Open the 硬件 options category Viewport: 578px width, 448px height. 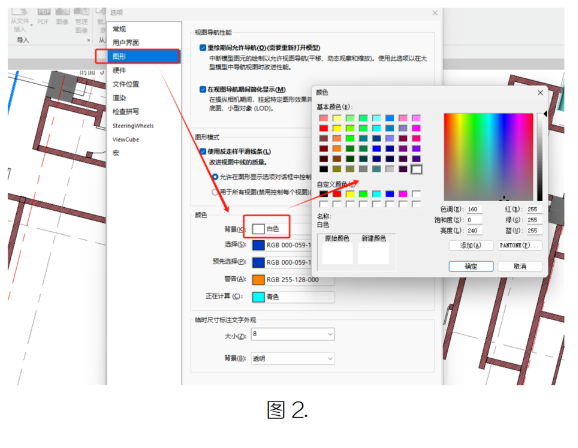[119, 70]
